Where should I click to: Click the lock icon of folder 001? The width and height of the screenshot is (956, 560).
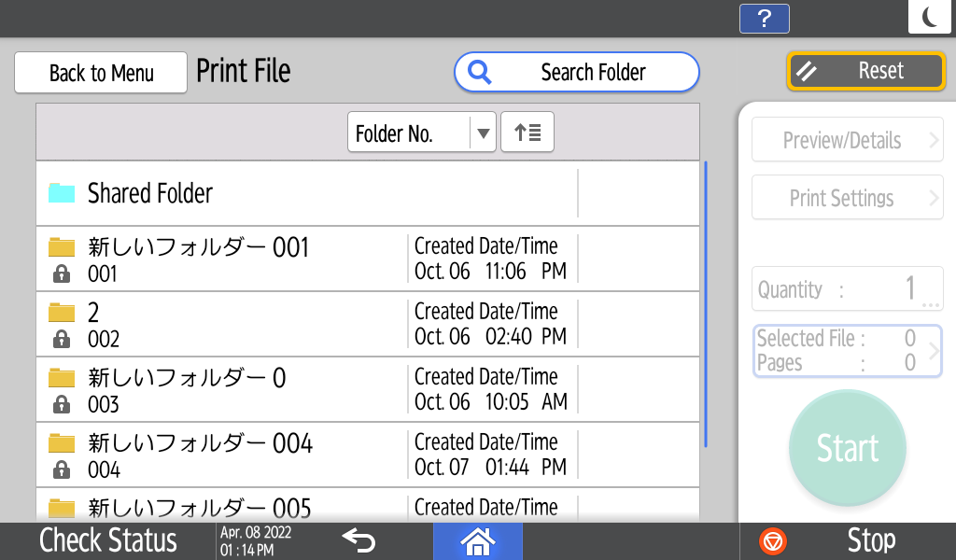[x=62, y=273]
